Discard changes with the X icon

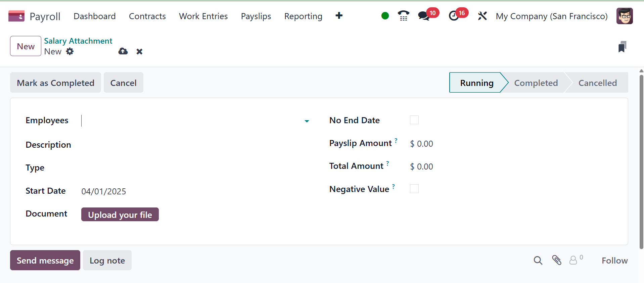[139, 52]
